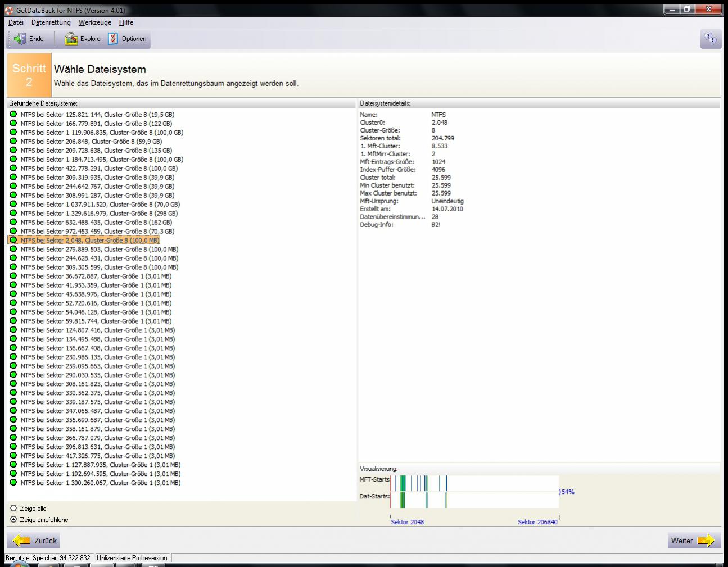Select NTFS bei Sektor 59.815.744 entry
728x567 pixels.
[96, 321]
